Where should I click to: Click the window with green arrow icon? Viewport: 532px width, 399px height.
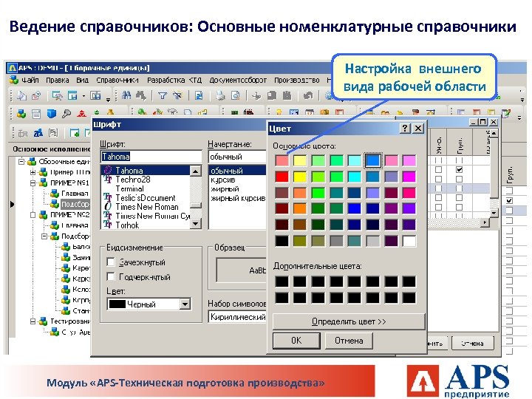[x=75, y=133]
